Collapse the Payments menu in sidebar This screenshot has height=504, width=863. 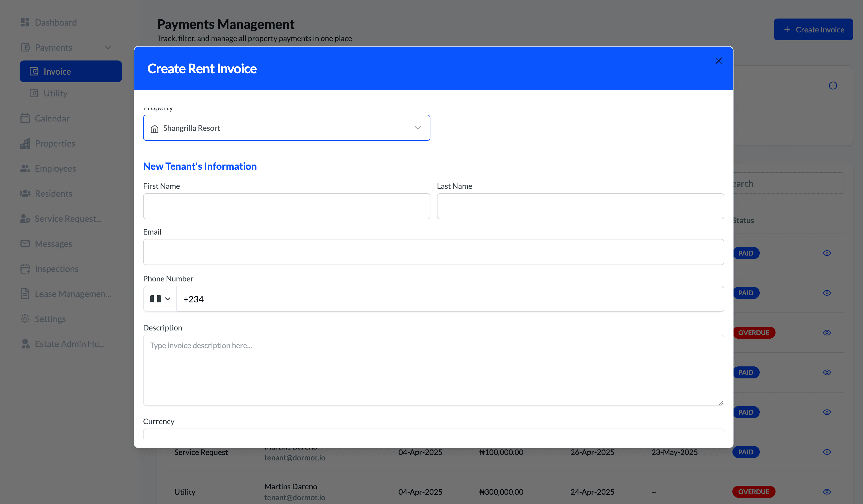pyautogui.click(x=107, y=47)
